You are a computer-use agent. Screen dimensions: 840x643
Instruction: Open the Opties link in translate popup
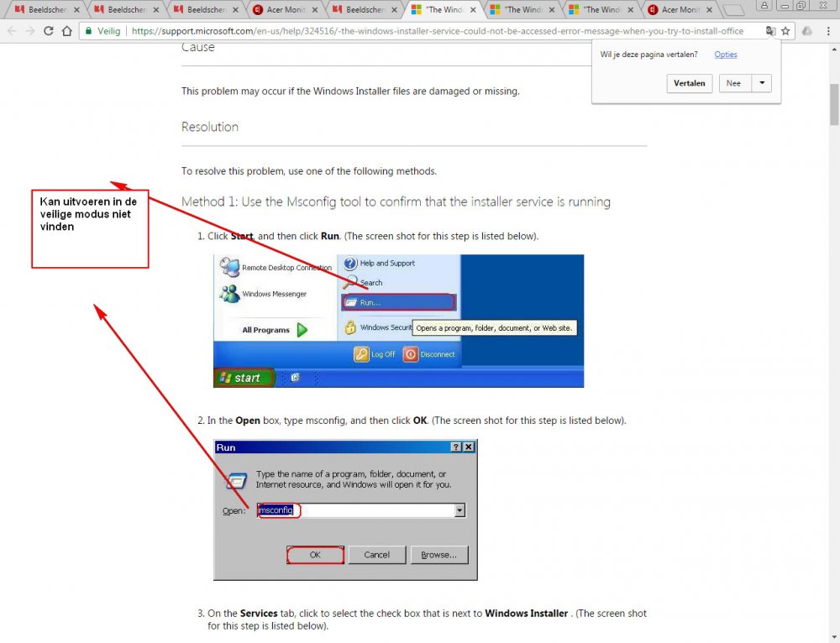726,54
